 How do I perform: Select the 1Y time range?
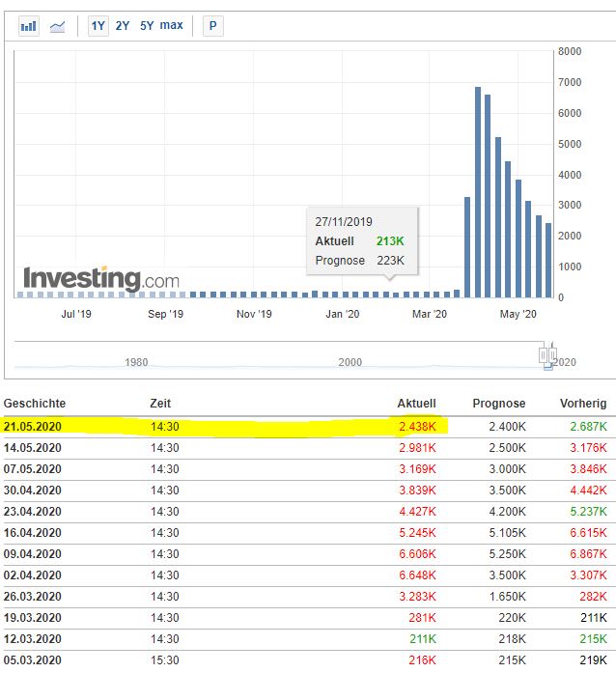coord(98,26)
